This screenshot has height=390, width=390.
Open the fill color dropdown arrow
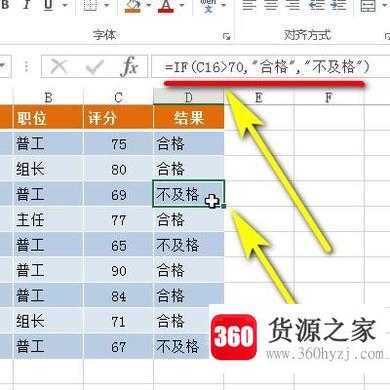pos(148,6)
